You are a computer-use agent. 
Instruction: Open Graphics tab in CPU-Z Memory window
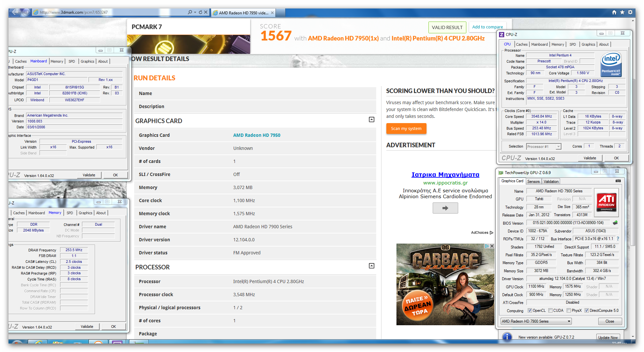(x=85, y=213)
